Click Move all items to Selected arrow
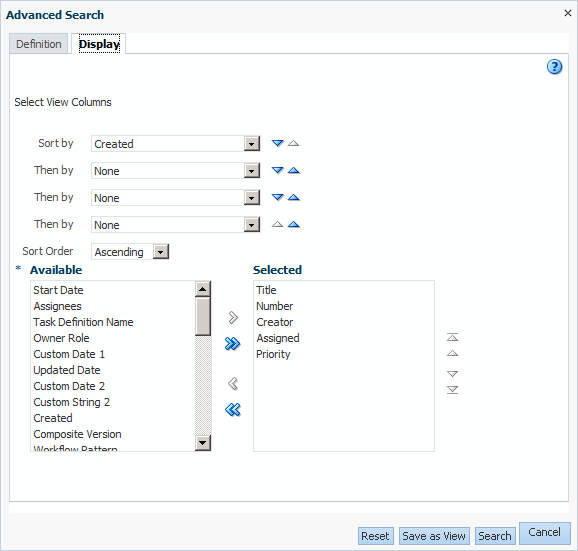578x551 pixels. coord(233,344)
